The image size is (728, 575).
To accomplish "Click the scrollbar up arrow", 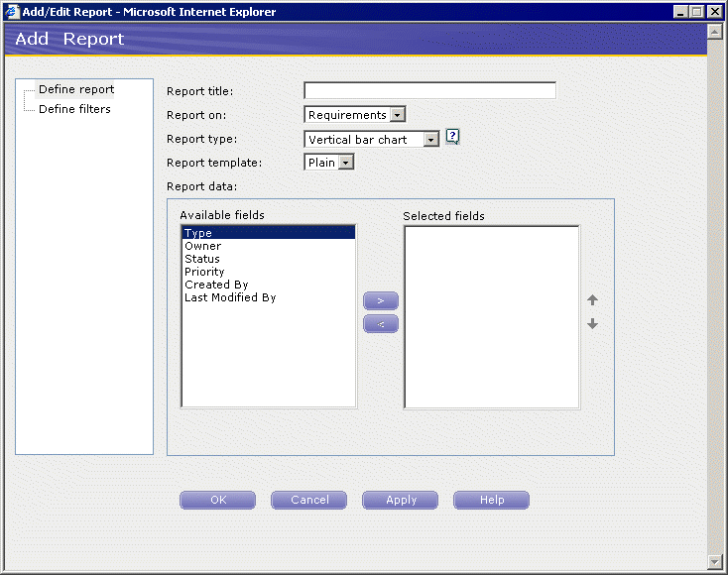I will click(x=714, y=32).
